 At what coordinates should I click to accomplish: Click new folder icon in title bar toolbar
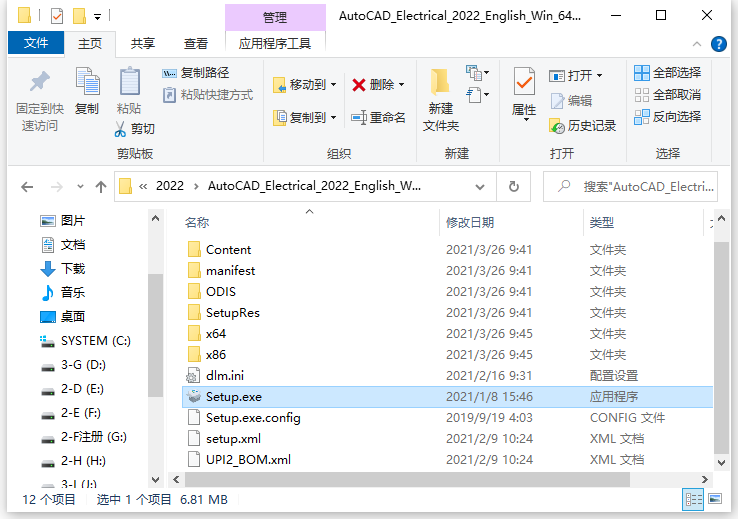[x=79, y=16]
